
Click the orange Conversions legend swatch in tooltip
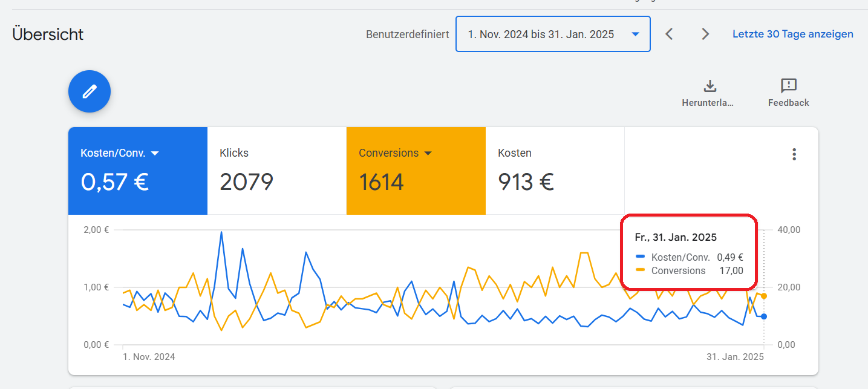click(x=641, y=270)
